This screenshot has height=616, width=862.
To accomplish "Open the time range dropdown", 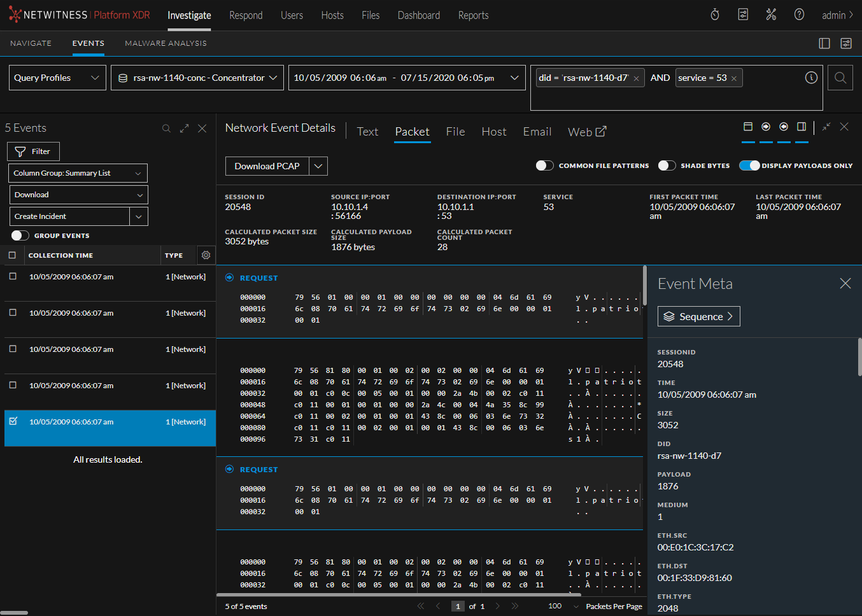I will point(407,78).
